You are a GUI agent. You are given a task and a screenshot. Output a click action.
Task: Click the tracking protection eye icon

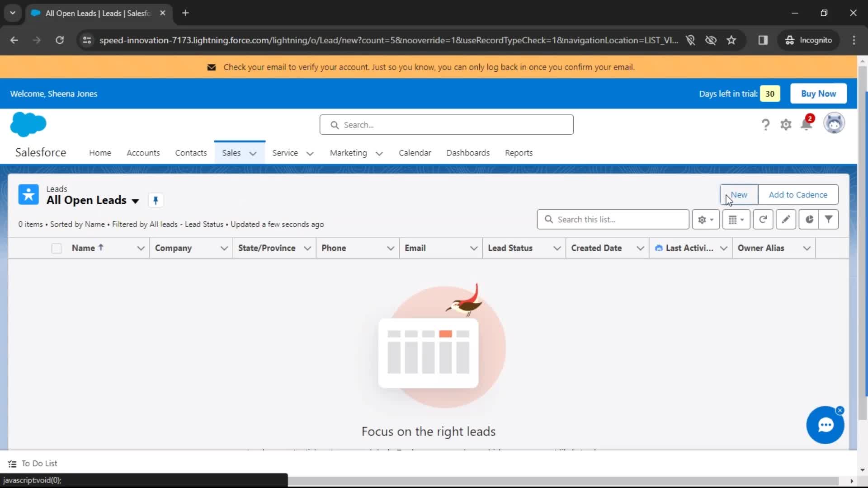(x=711, y=40)
